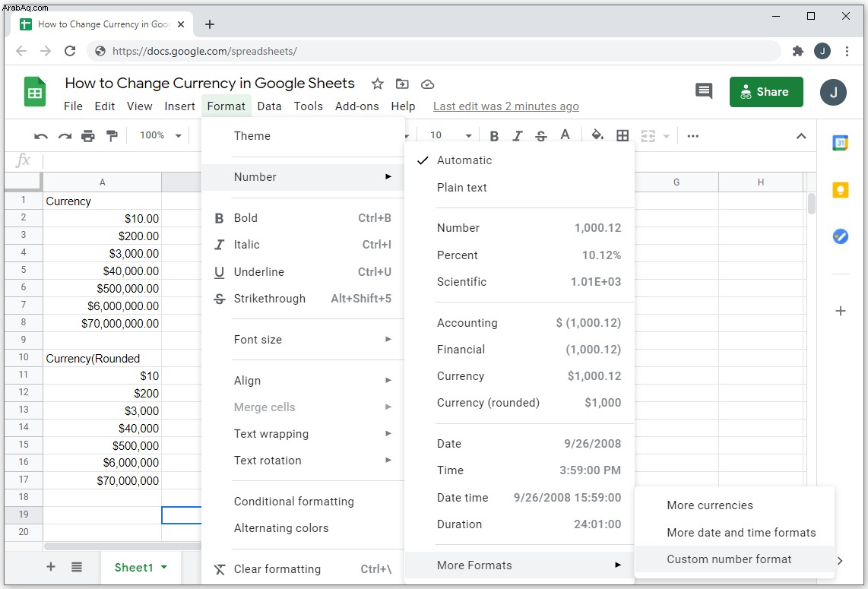Screen dimensions: 868x589
Task: Open text color picker (A icon)
Action: point(565,135)
